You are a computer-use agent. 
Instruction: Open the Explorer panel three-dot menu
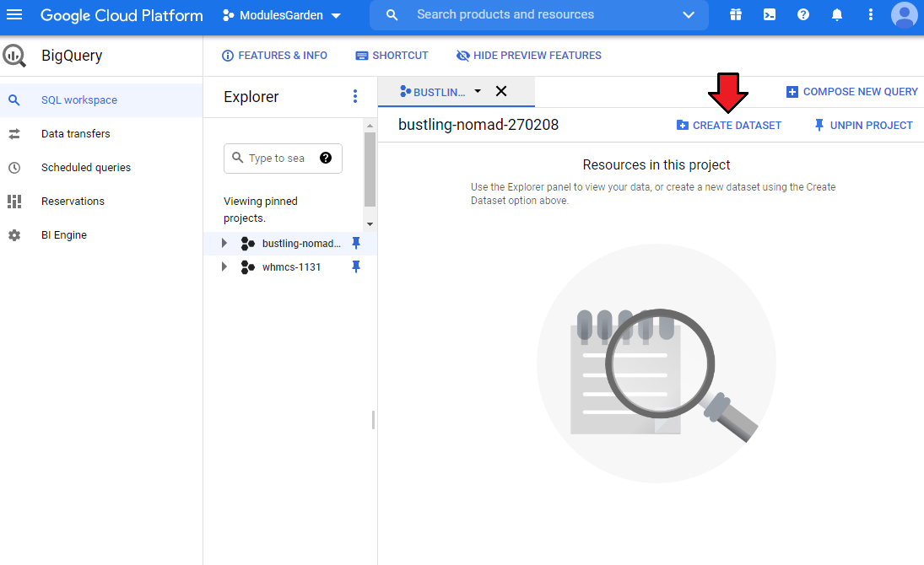coord(354,96)
